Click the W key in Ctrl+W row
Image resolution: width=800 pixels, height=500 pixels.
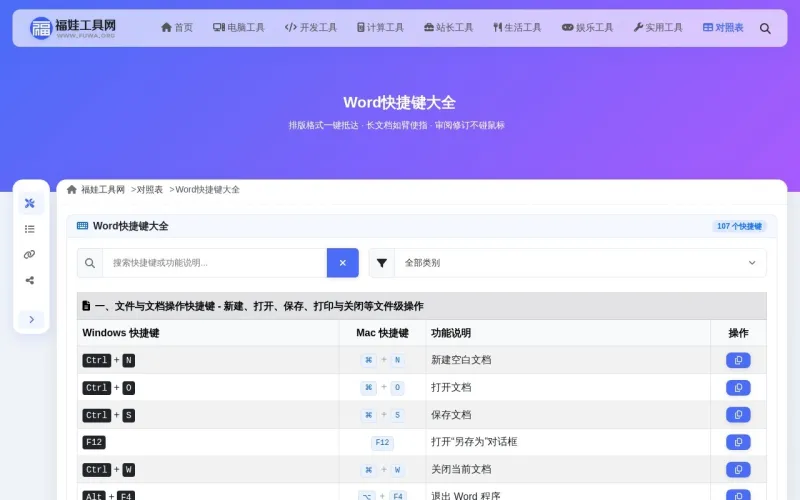129,469
